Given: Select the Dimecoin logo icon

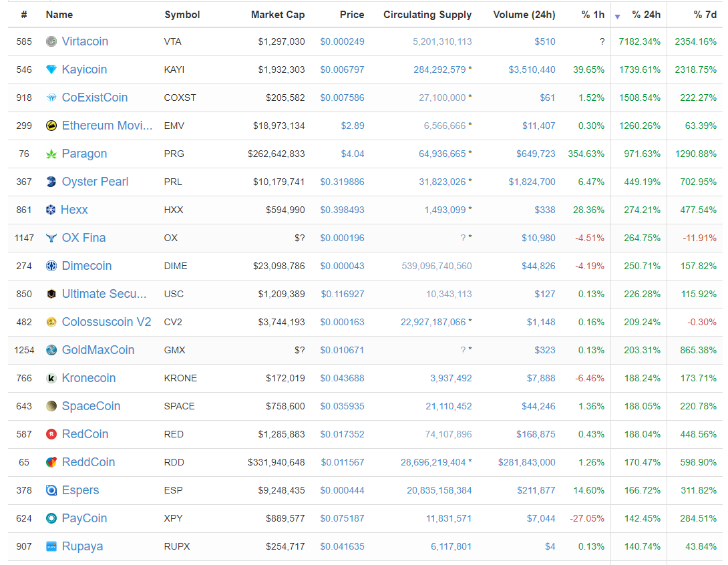Looking at the screenshot, I should click(51, 266).
